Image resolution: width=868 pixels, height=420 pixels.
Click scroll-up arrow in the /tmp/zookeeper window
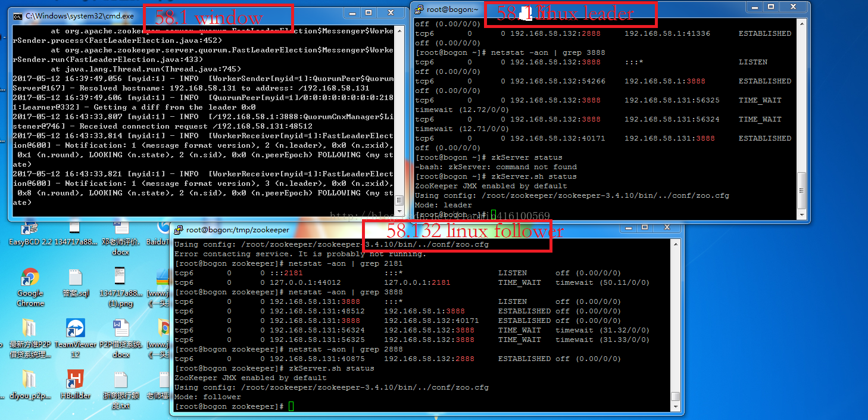(676, 243)
